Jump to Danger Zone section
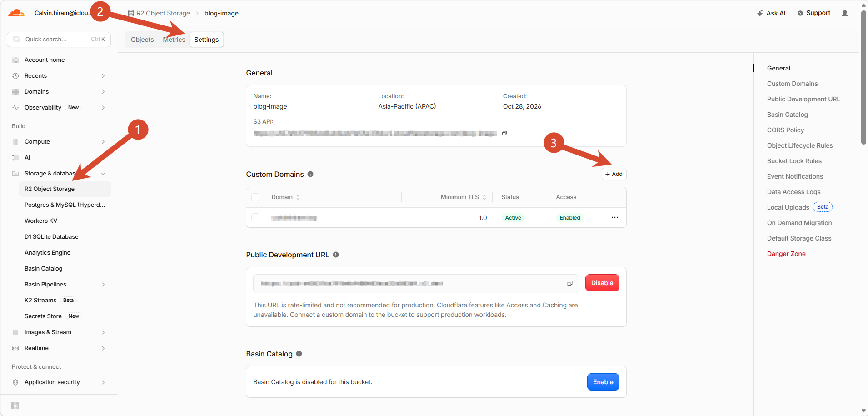 point(786,254)
